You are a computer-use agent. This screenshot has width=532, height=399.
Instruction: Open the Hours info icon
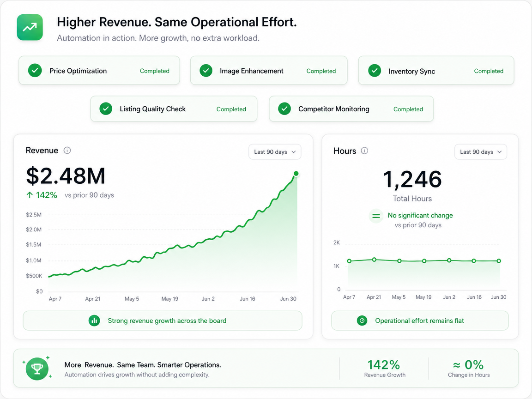tap(364, 151)
